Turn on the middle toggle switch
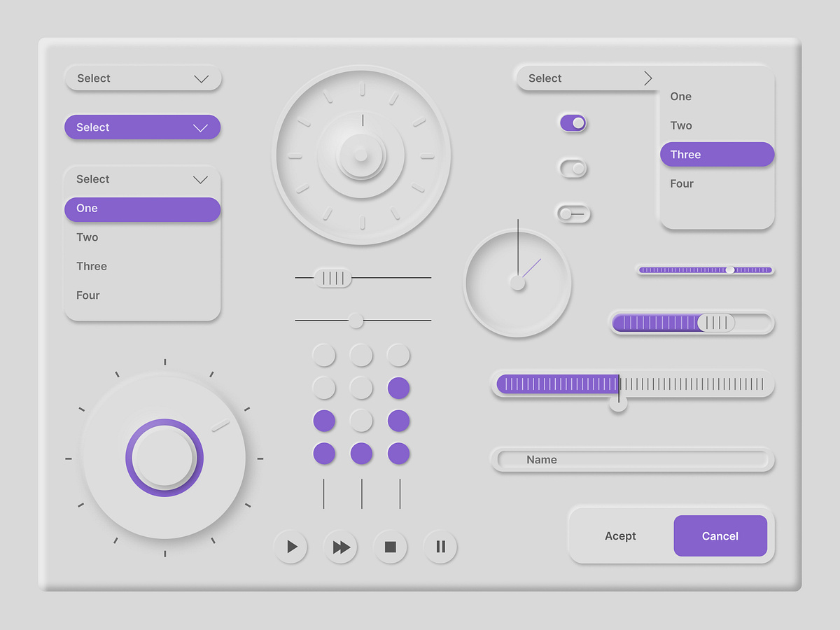 point(573,168)
